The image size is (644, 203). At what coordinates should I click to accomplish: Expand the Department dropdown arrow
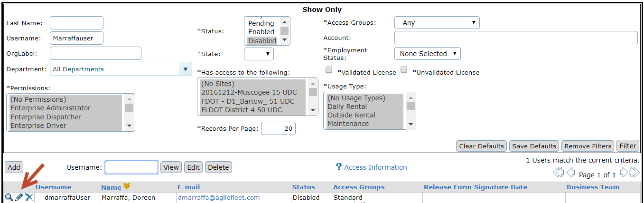(185, 69)
